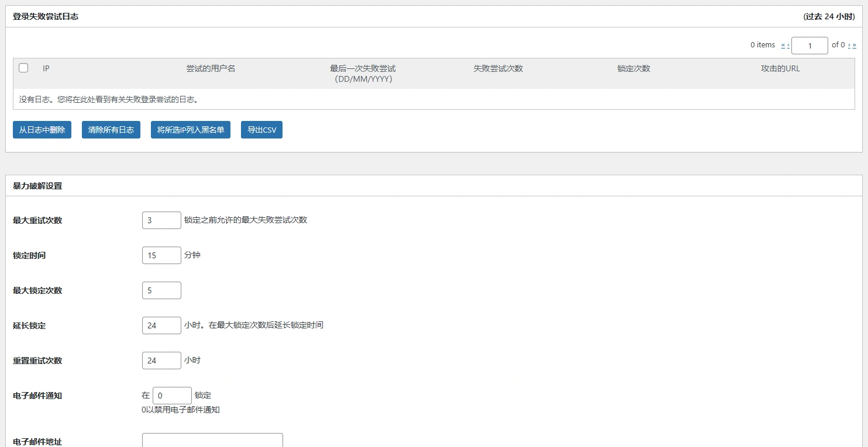The width and height of the screenshot is (868, 447).
Task: Export the log with 导出CSV
Action: tap(261, 130)
